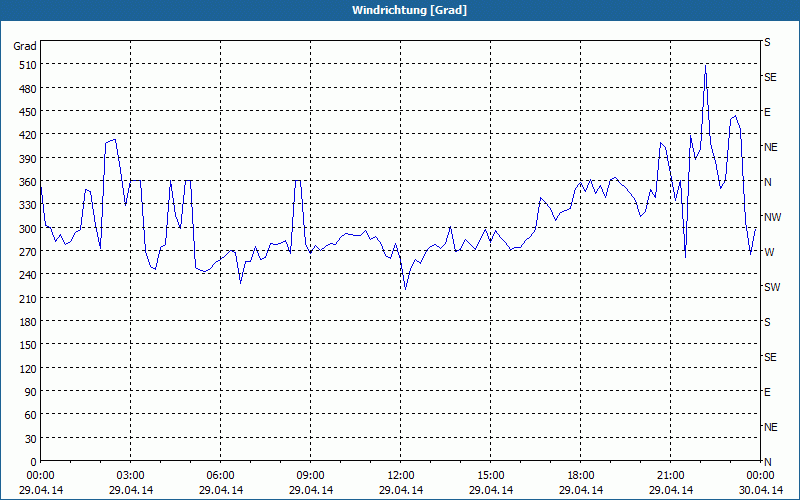Pick the 270 degree y-axis label

[x=25, y=251]
